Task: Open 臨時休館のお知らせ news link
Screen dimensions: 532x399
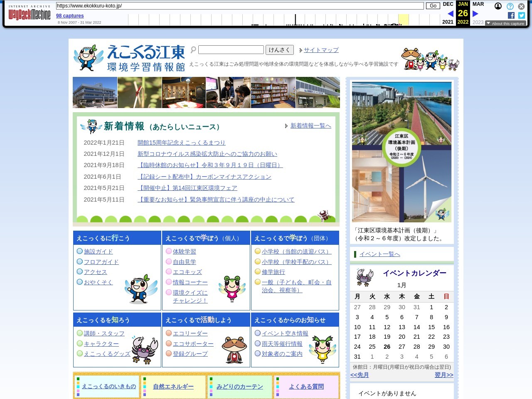Action: click(210, 165)
